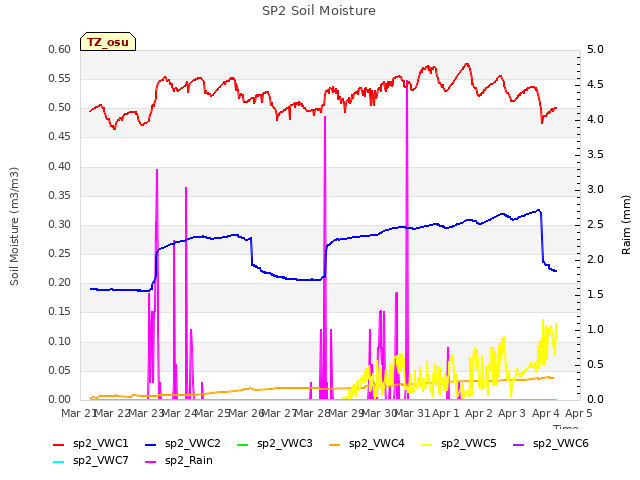The height and width of the screenshot is (480, 640).
Task: Select the sp2_VWC4 legend label
Action: 377,444
